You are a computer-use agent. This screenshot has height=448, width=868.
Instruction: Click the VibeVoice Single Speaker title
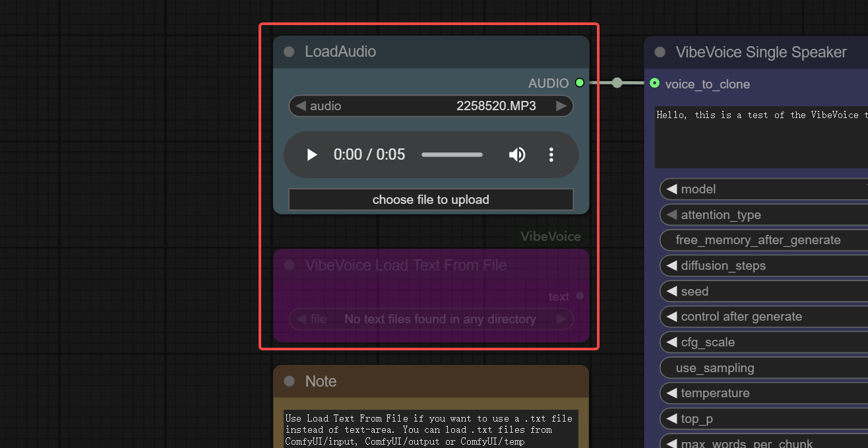pyautogui.click(x=761, y=52)
